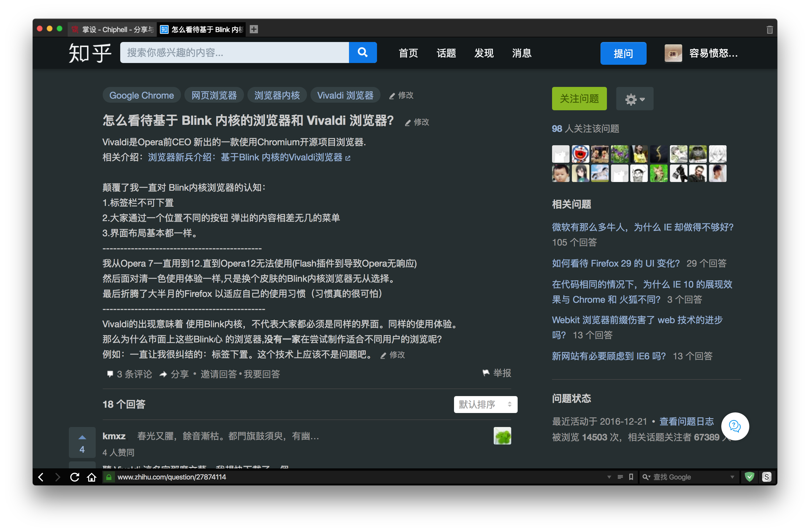Screen dimensions: 810x532
Task: Open 发现 in the navigation
Action: point(483,53)
